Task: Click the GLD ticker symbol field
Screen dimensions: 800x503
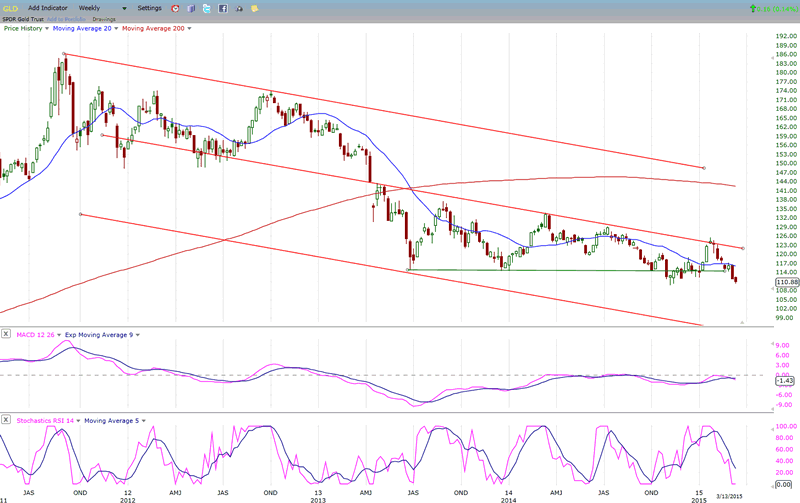Action: coord(10,8)
